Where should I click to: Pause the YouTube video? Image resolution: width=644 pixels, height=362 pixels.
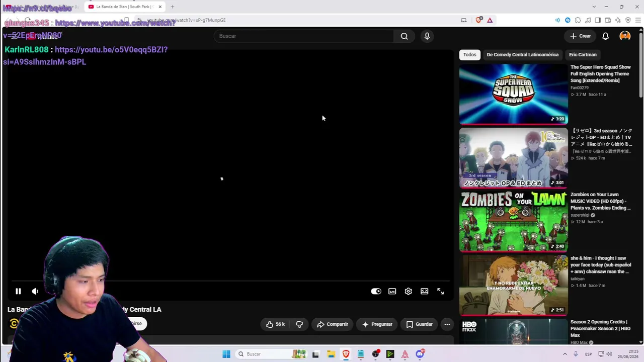(18, 291)
